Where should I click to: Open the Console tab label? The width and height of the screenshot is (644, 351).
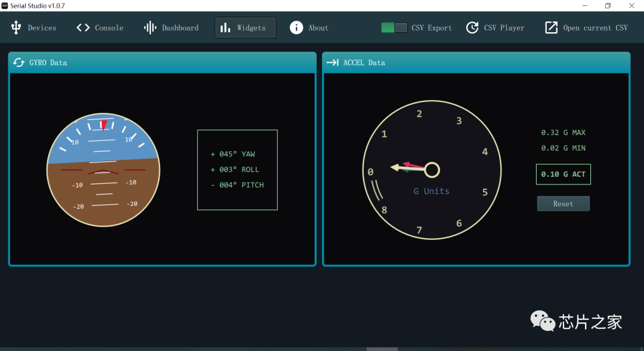(109, 28)
